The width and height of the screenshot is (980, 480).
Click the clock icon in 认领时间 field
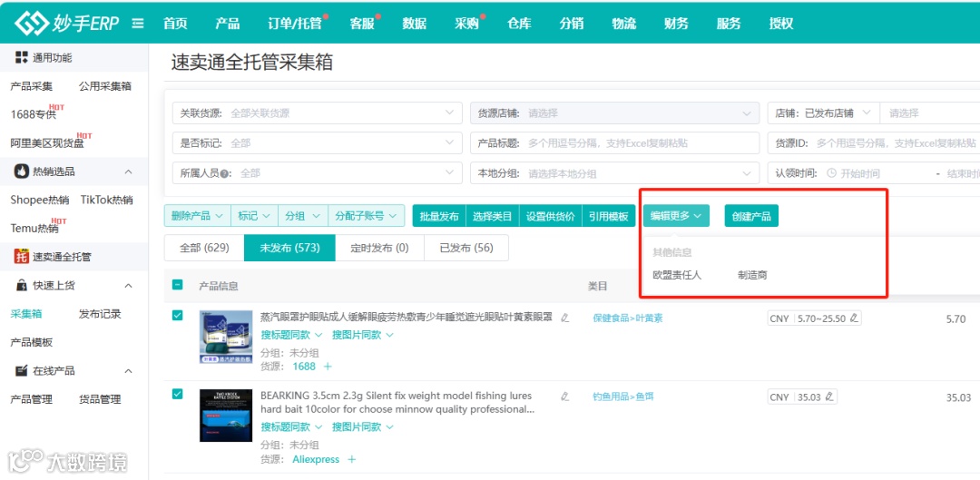click(x=831, y=173)
